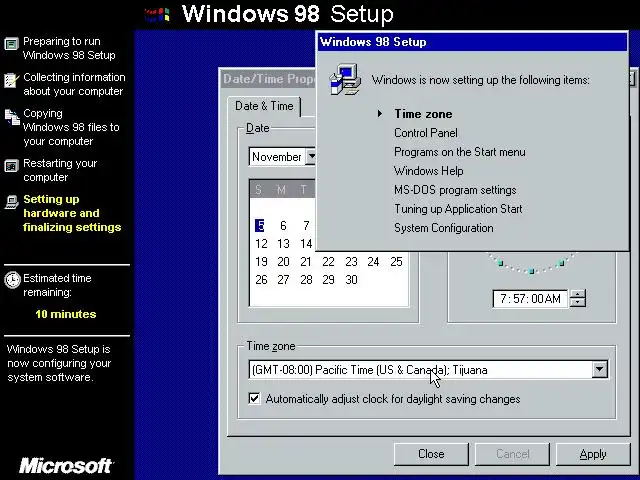The width and height of the screenshot is (640, 480).
Task: Click the 7:57:00 AM time field
Action: [530, 299]
